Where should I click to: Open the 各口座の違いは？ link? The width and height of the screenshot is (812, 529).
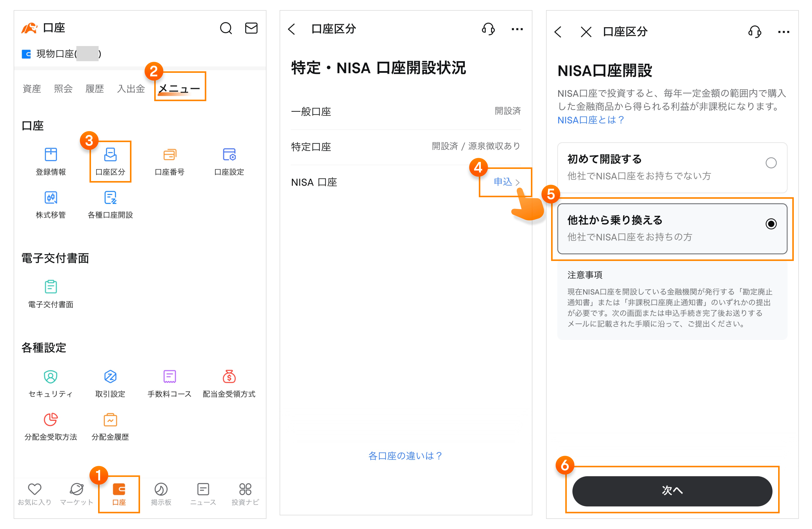coord(405,456)
